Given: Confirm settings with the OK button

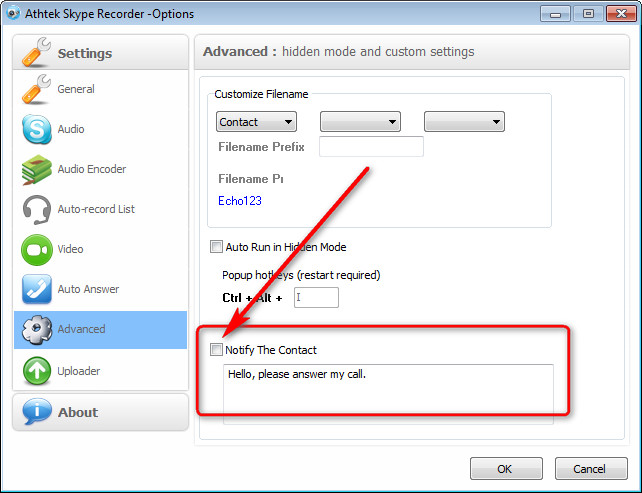Looking at the screenshot, I should click(x=506, y=468).
